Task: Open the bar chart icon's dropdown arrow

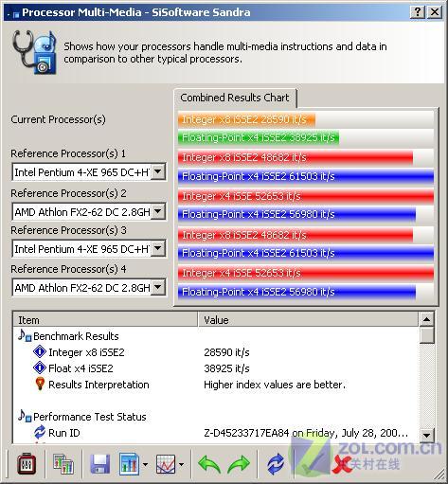Action: coord(145,464)
